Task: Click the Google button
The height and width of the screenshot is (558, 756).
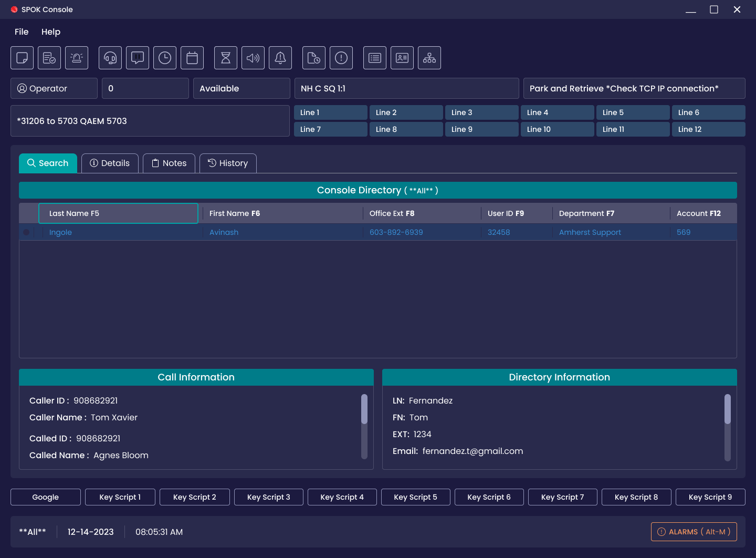Action: coord(46,497)
